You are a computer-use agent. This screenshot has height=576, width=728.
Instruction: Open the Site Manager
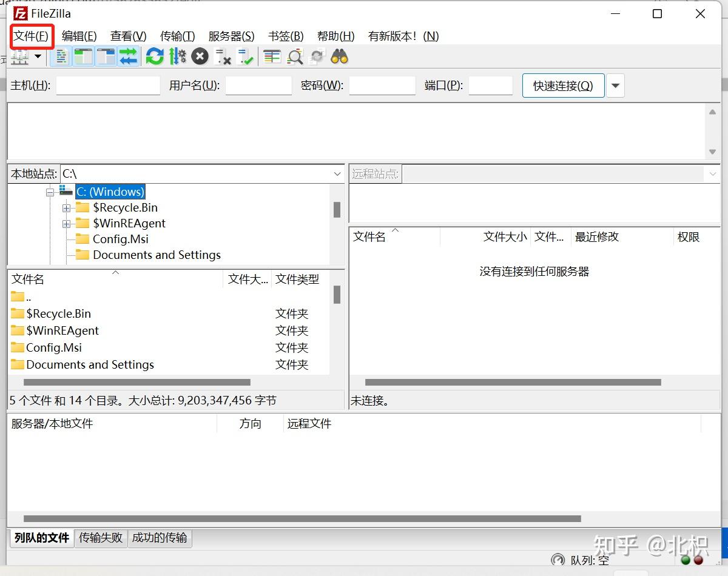18,56
